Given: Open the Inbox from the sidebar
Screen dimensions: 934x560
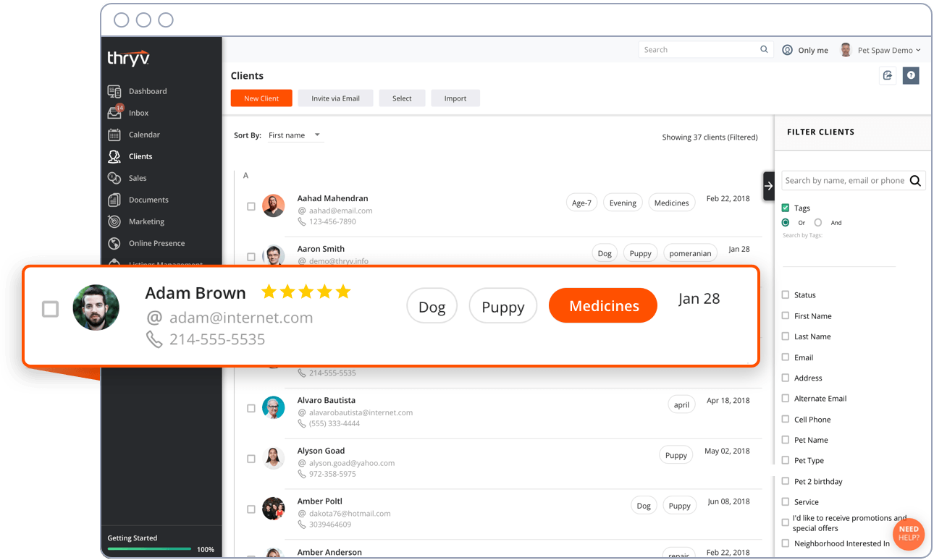Looking at the screenshot, I should pyautogui.click(x=137, y=113).
